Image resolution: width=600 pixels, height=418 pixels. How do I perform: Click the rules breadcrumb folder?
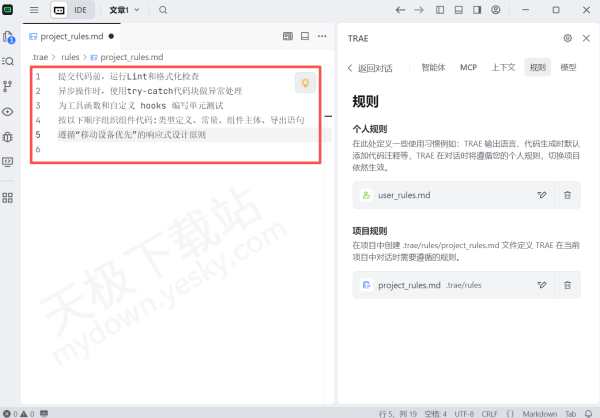point(70,57)
